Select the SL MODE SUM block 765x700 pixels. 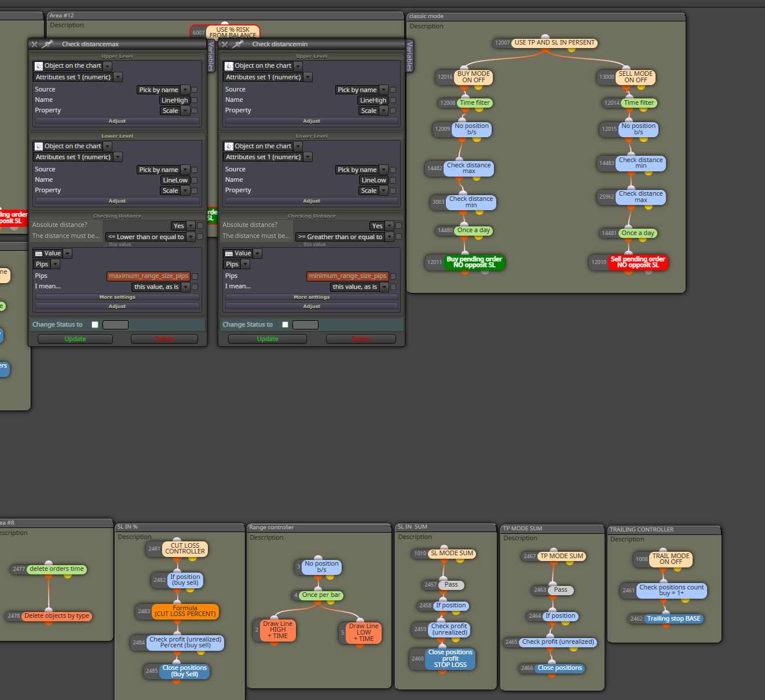click(x=452, y=554)
